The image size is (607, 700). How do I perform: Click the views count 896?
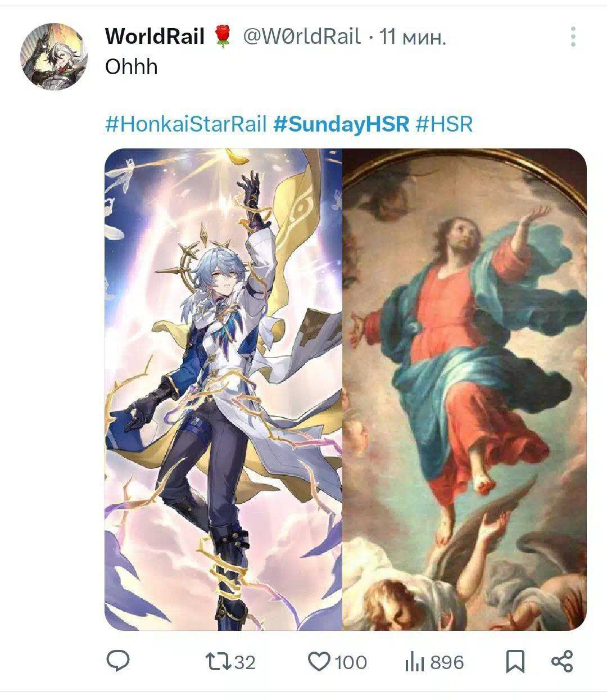[447, 662]
